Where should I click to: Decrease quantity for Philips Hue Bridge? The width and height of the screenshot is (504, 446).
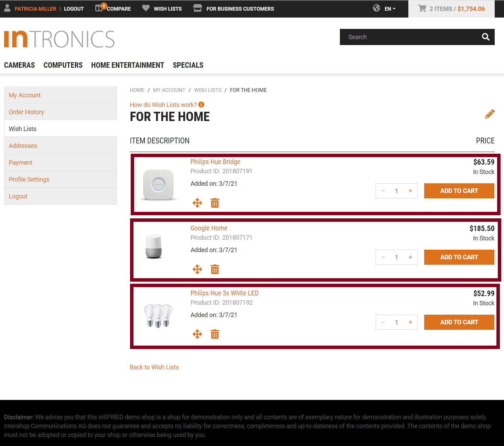(x=383, y=191)
